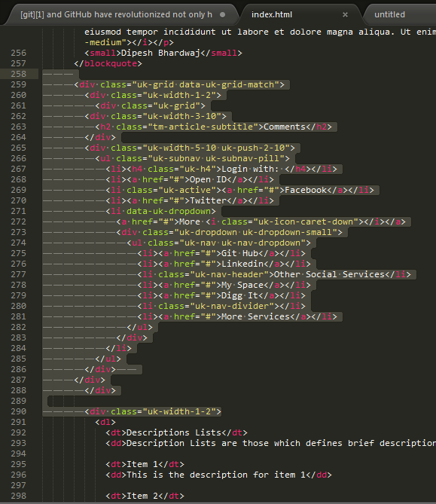Viewport: 436px width, 504px height.
Task: Click the dl tag on line 291
Action: (x=105, y=422)
